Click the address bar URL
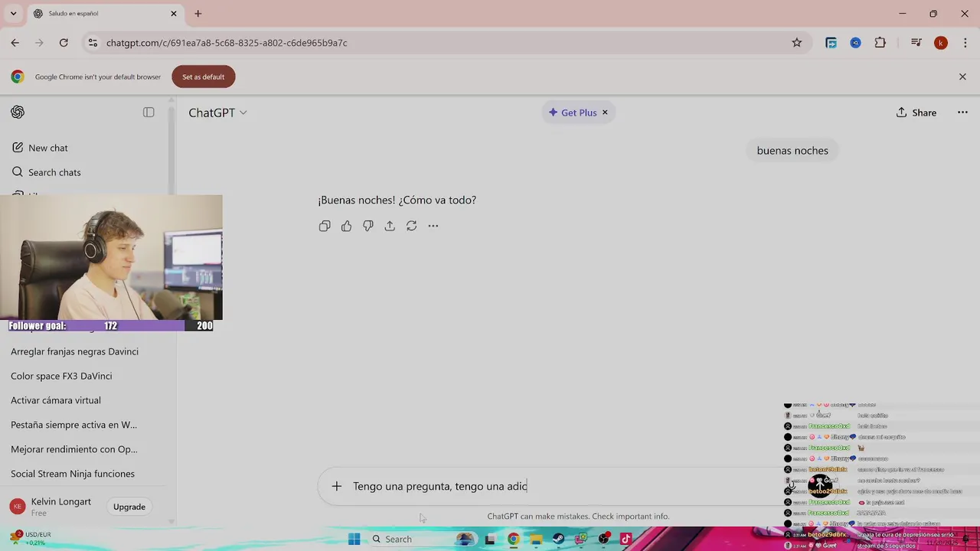Viewport: 980px width, 551px height. (227, 43)
